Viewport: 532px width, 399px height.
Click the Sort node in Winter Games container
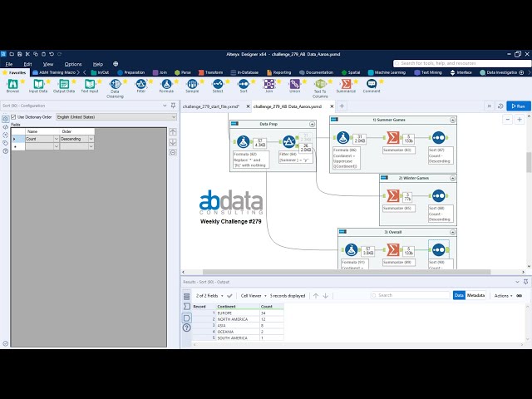[x=439, y=196]
